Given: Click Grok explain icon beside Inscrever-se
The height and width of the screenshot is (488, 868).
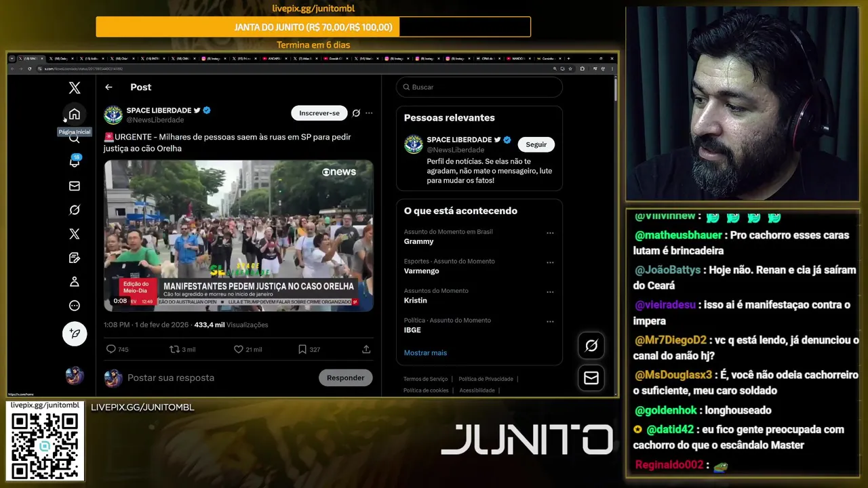Looking at the screenshot, I should (356, 113).
